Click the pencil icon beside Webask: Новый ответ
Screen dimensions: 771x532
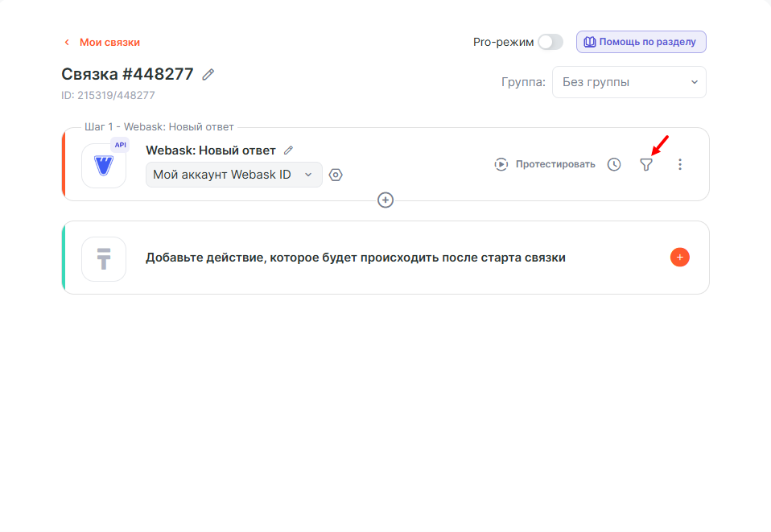tap(289, 150)
